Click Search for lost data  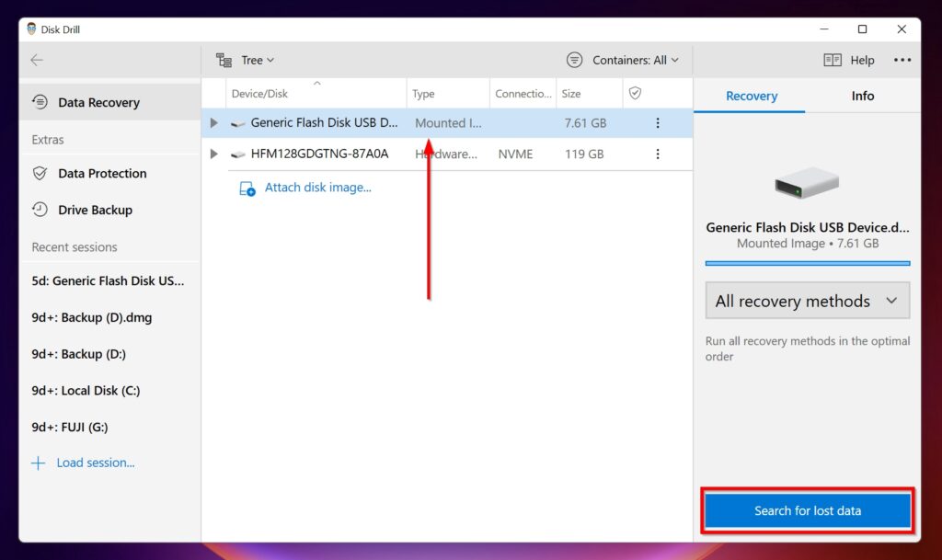coord(807,510)
